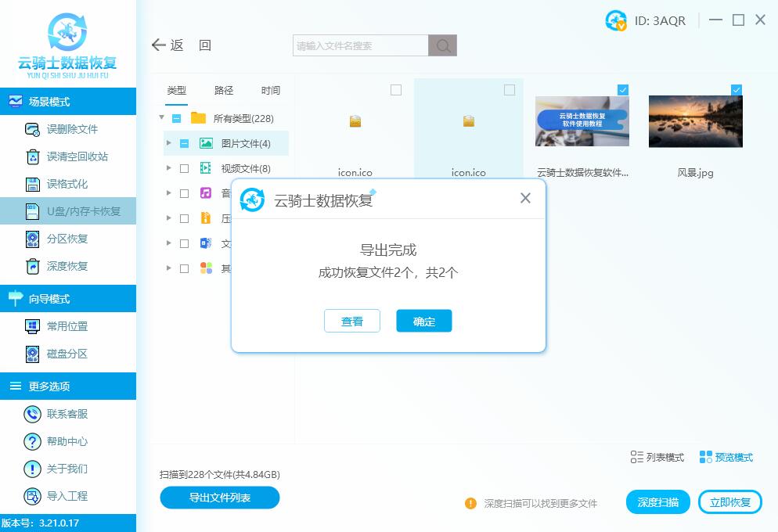Image resolution: width=778 pixels, height=532 pixels.
Task: Expand the 视频文件(8) tree arrow
Action: coord(169,168)
